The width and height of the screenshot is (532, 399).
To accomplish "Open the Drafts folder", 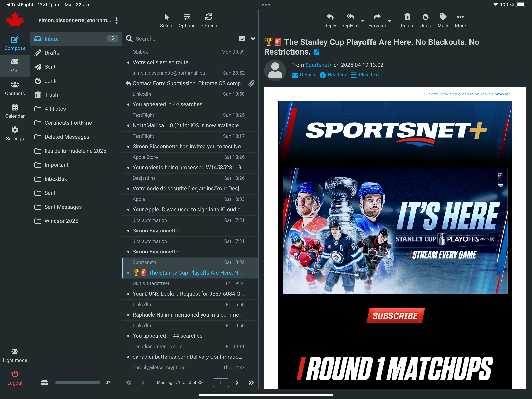I will click(x=76, y=53).
